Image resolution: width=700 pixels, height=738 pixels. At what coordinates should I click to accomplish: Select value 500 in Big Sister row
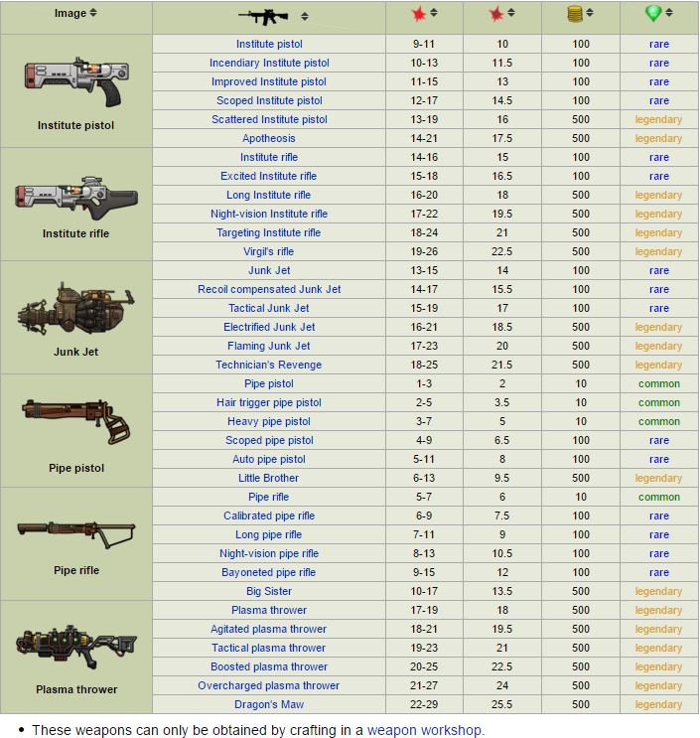[x=581, y=591]
